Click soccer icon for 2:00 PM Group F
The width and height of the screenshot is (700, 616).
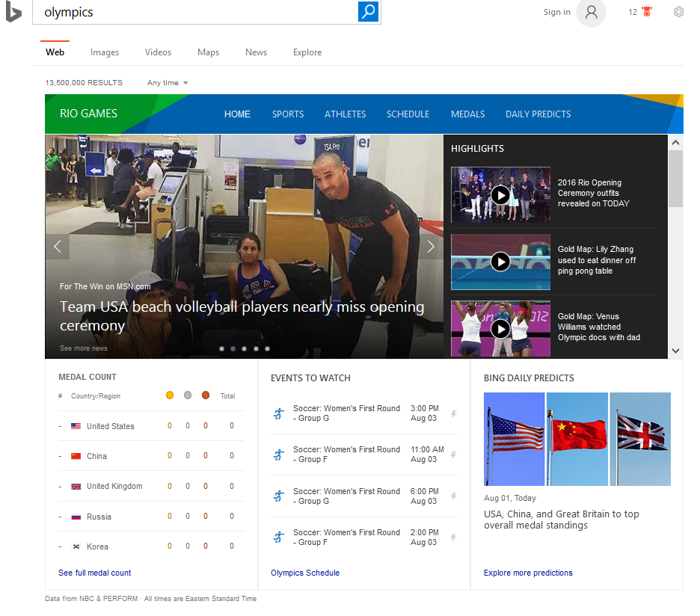[278, 537]
